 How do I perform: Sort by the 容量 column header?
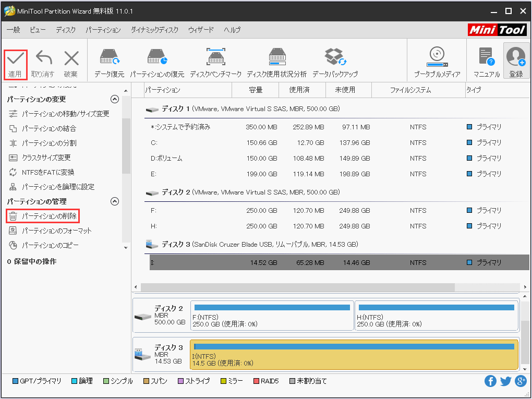pos(256,90)
